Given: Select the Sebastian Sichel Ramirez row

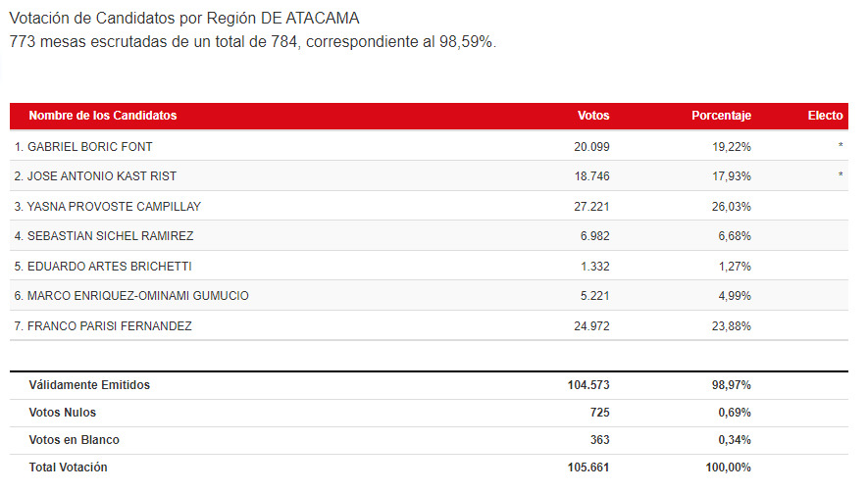Looking at the screenshot, I should click(x=429, y=236).
